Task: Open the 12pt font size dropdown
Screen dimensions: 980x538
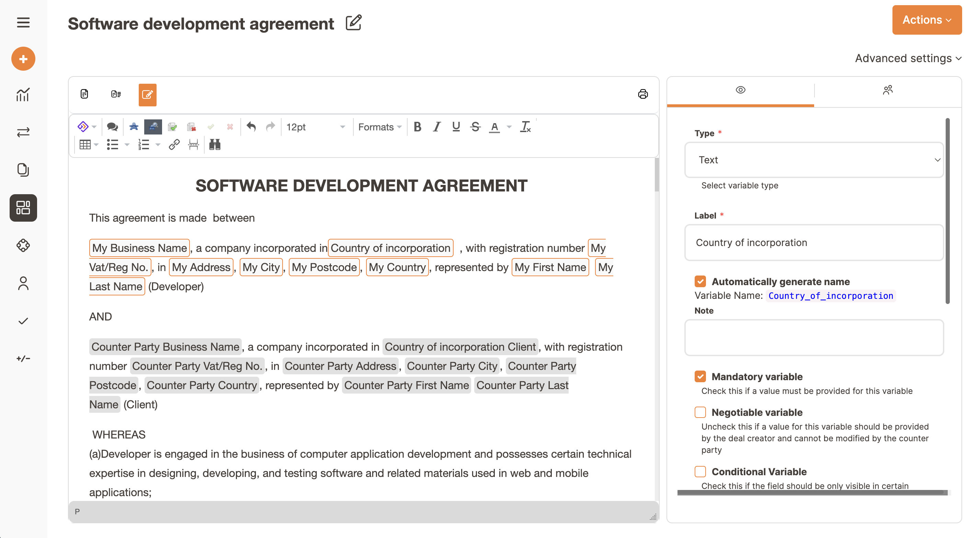Action: pyautogui.click(x=316, y=127)
